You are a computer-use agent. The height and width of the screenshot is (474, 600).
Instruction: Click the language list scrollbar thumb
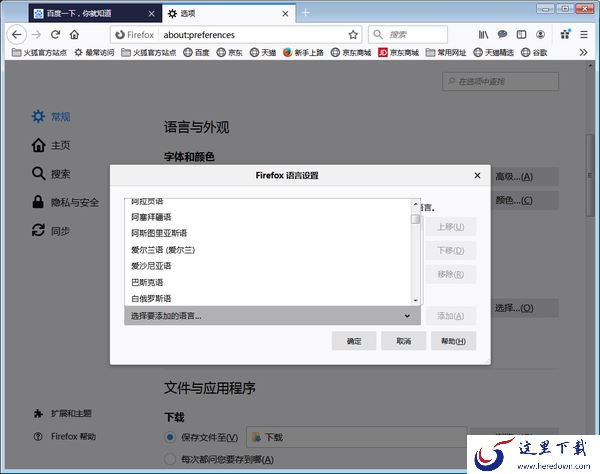[x=416, y=219]
